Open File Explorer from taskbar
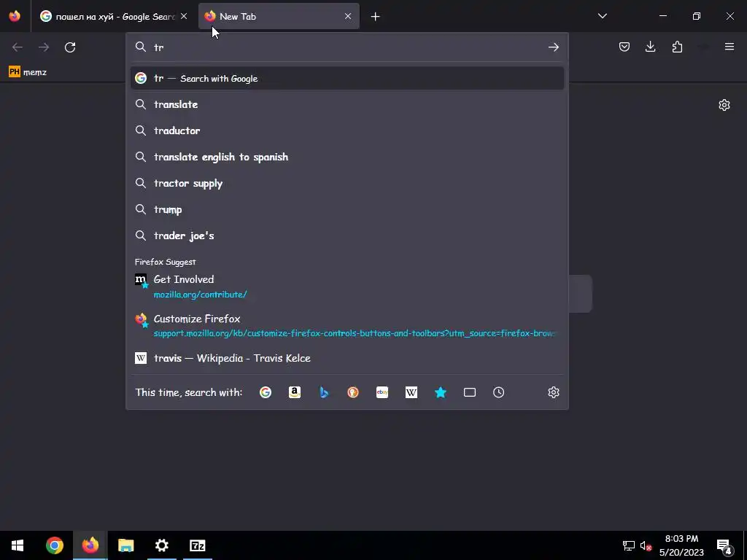Image resolution: width=747 pixels, height=560 pixels. pos(125,545)
